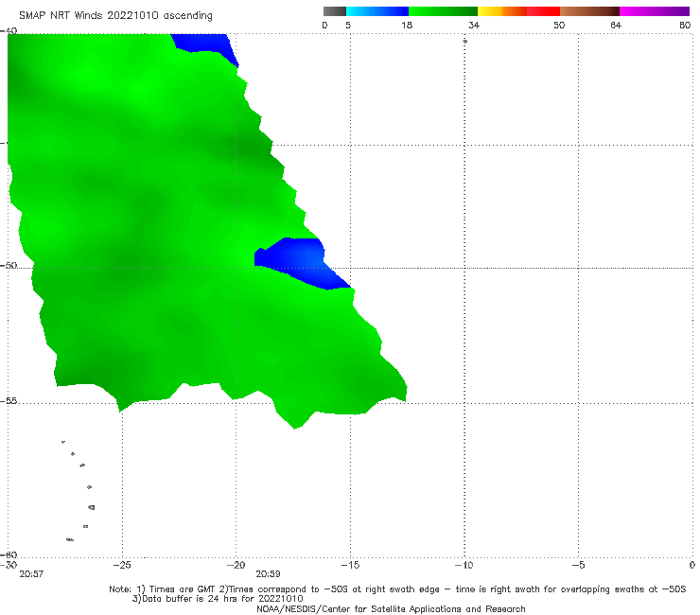Click the small island marker near -10 longitude
700x615 pixels.
click(464, 41)
